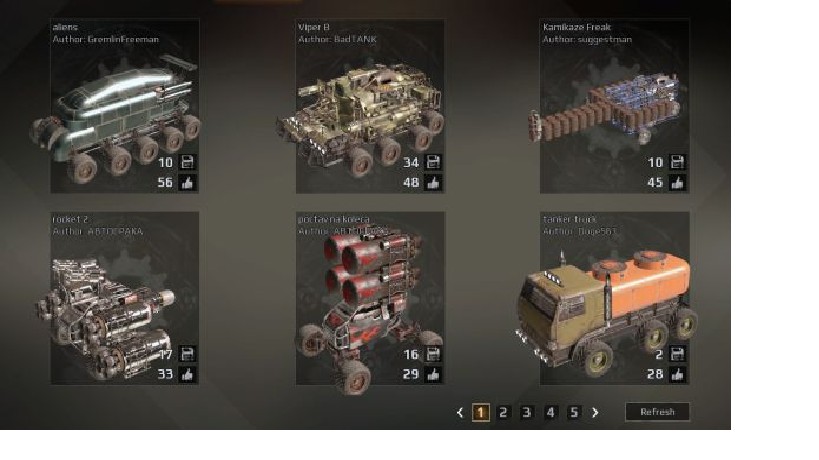This screenshot has width=819, height=460.
Task: Like the Kamikaze Freak vehicle
Action: (677, 183)
